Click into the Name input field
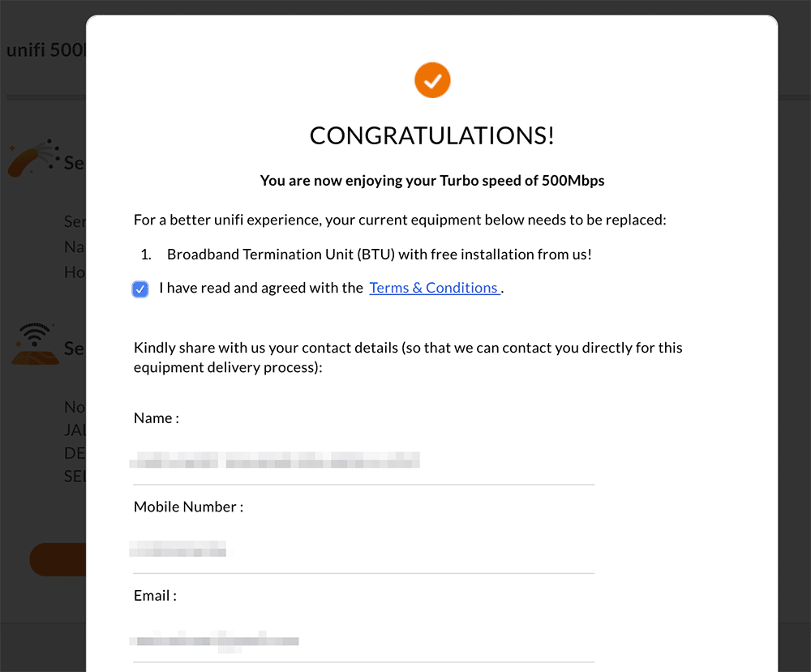This screenshot has width=811, height=672. 363,460
